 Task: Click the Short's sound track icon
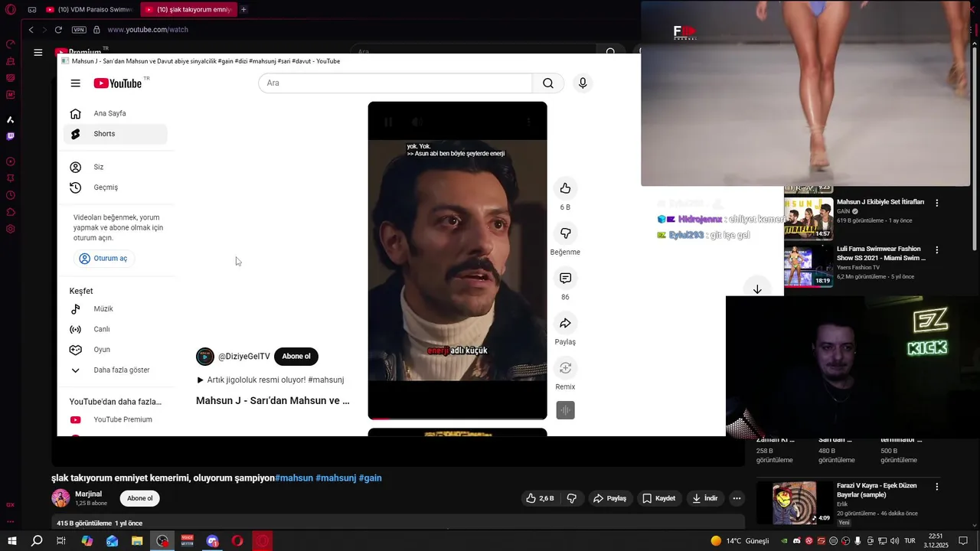[x=565, y=410]
